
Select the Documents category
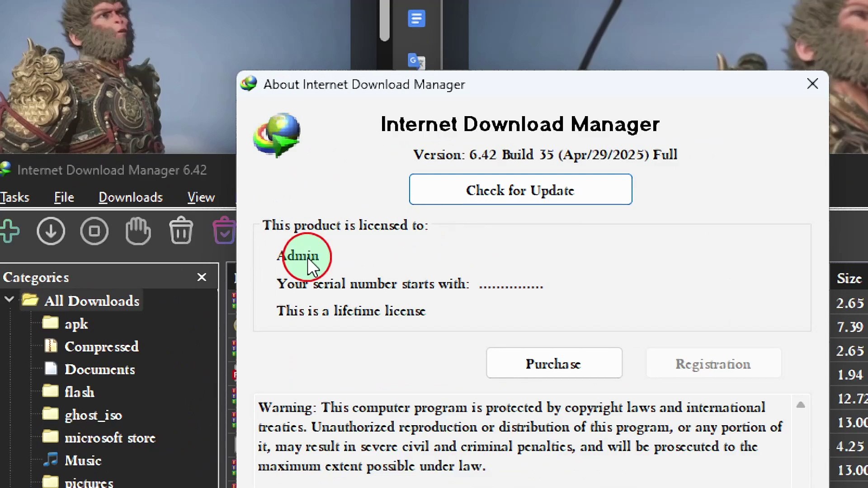[x=90, y=369]
